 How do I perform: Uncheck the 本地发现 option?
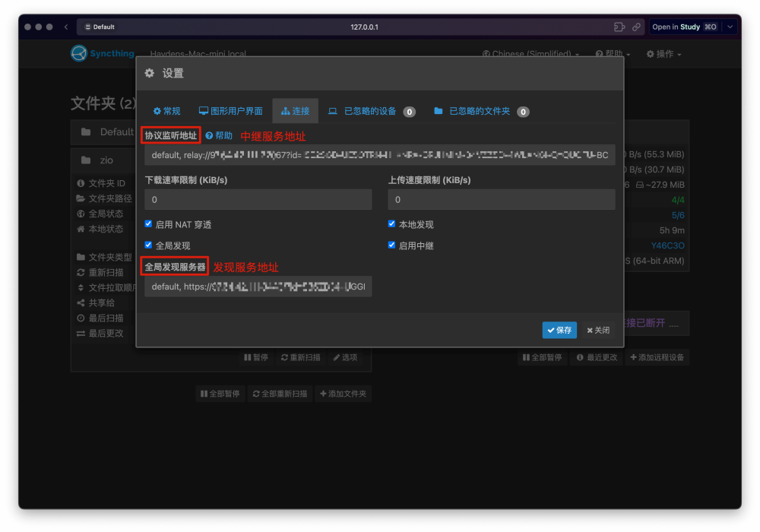(x=392, y=223)
